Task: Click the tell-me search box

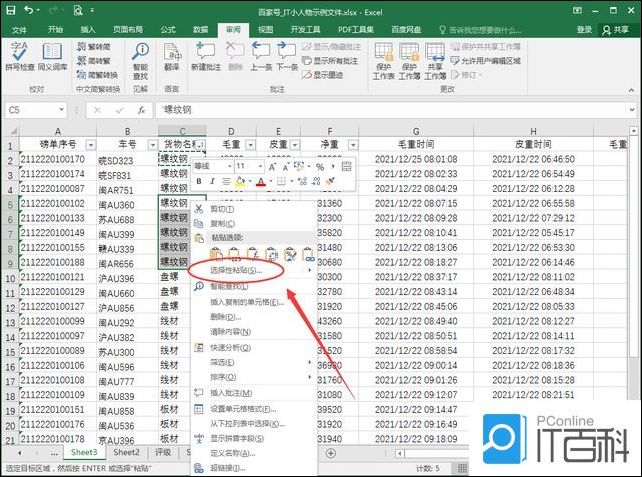Action: click(x=480, y=29)
